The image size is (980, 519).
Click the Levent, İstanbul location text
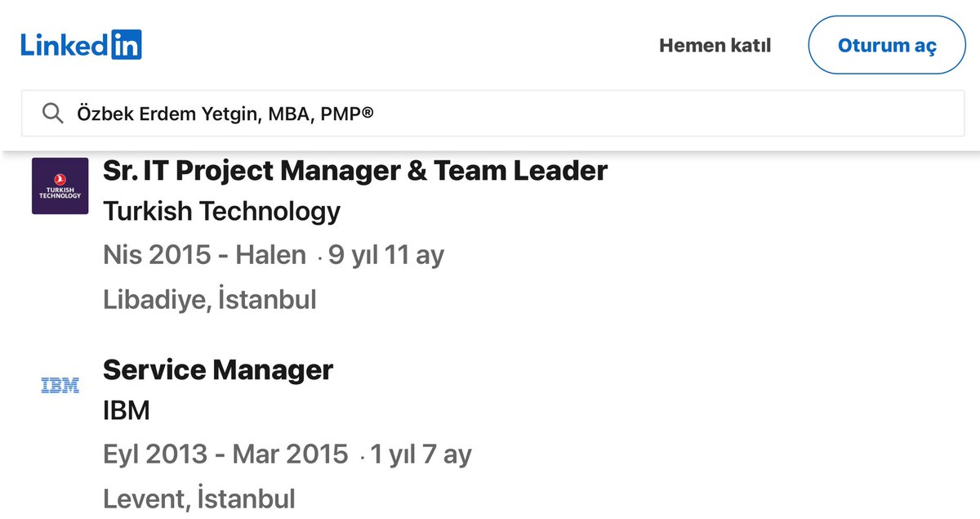tap(198, 498)
